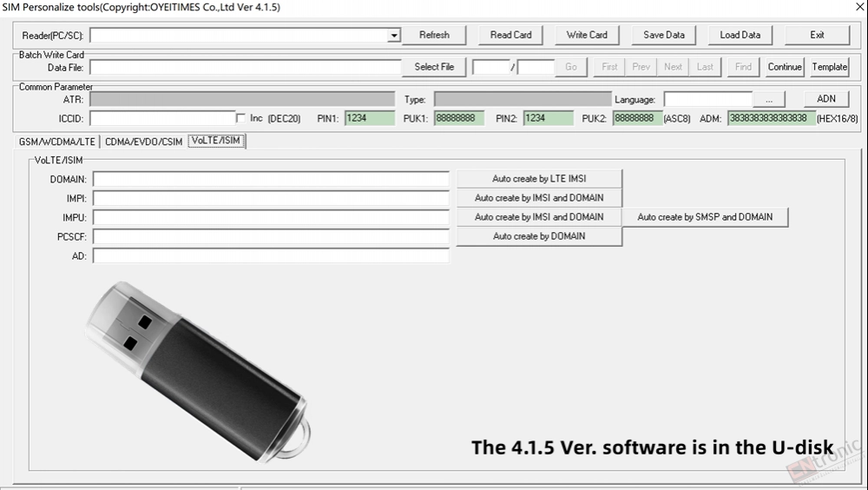Image resolution: width=868 pixels, height=490 pixels.
Task: Click the Read Card button
Action: 510,35
